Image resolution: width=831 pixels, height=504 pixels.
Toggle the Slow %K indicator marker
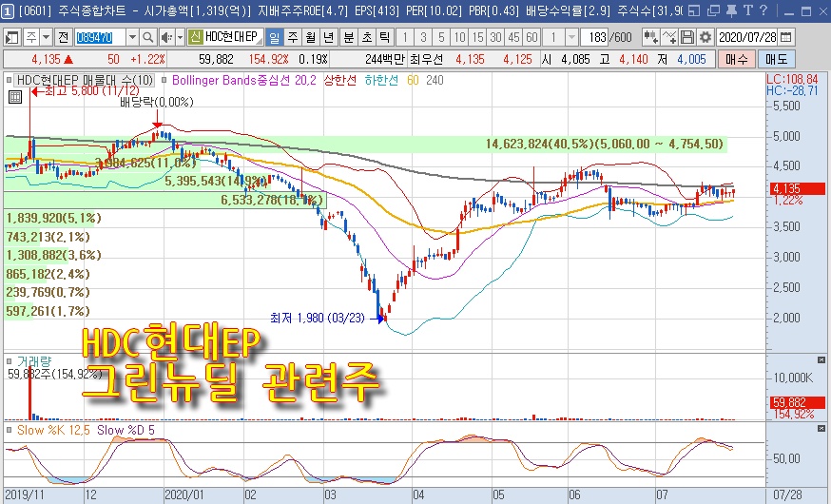point(10,430)
